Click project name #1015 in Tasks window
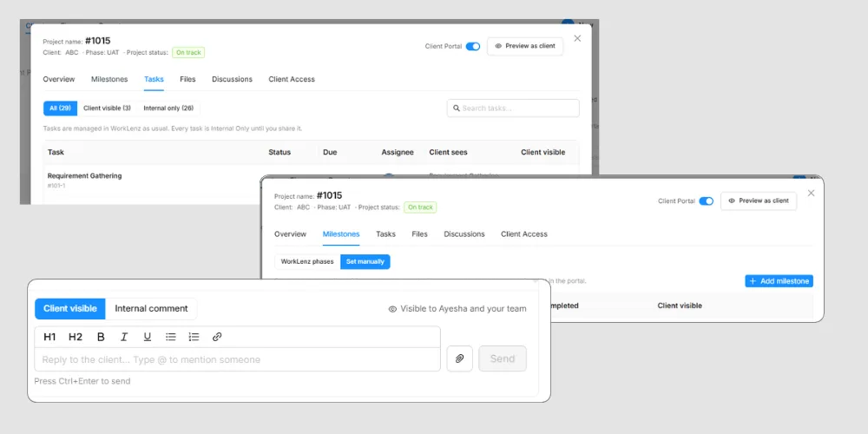The width and height of the screenshot is (868, 434). point(97,41)
